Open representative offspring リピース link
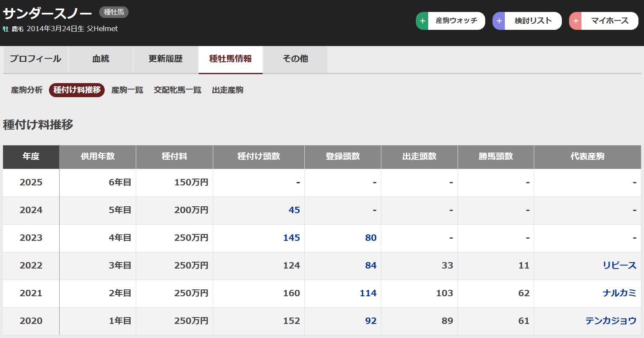The image size is (644, 338). [x=619, y=266]
